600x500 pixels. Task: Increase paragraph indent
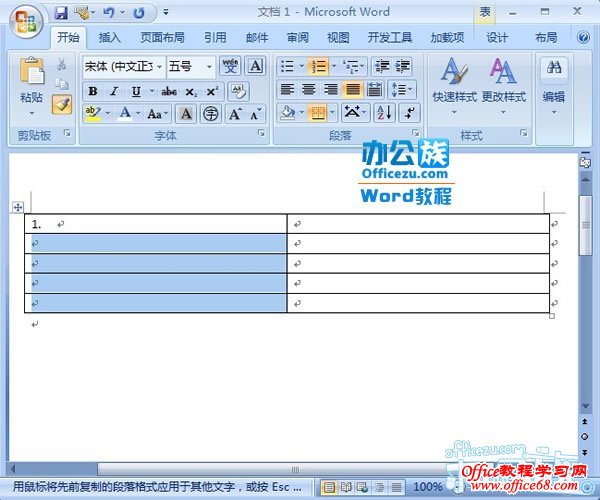click(403, 66)
